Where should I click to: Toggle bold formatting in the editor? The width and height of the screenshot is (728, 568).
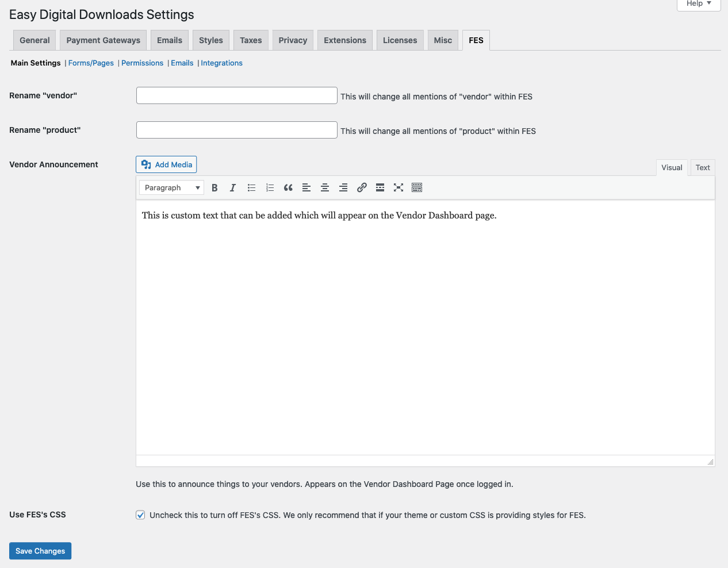point(214,188)
